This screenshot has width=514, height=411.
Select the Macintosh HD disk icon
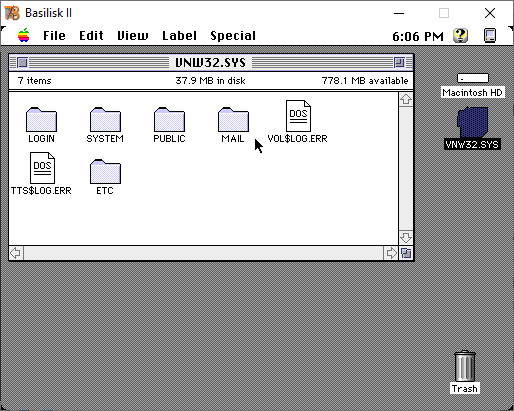coord(473,78)
